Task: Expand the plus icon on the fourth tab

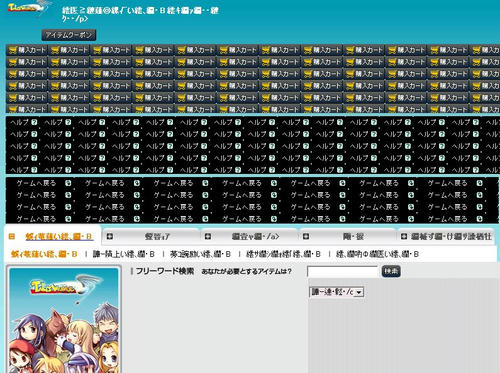Action: pos(306,236)
